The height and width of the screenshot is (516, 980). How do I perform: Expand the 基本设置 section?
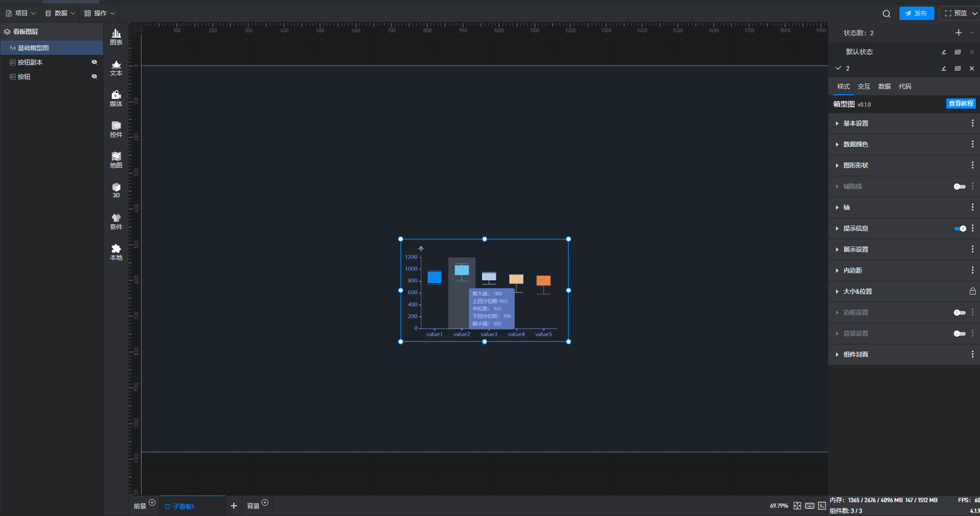click(855, 123)
